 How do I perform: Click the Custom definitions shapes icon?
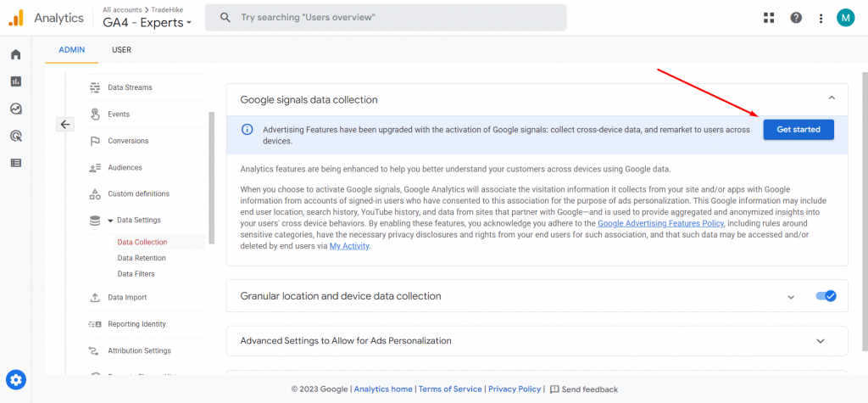[95, 194]
